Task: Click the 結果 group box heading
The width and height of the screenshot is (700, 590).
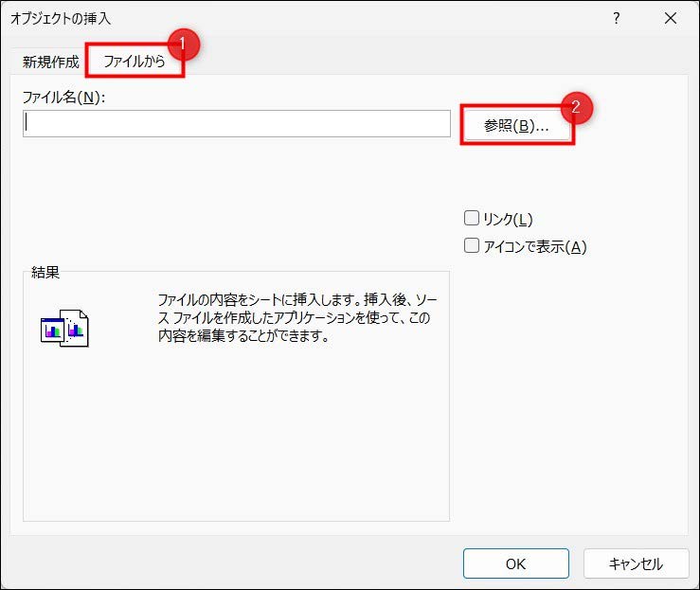Action: click(x=45, y=273)
